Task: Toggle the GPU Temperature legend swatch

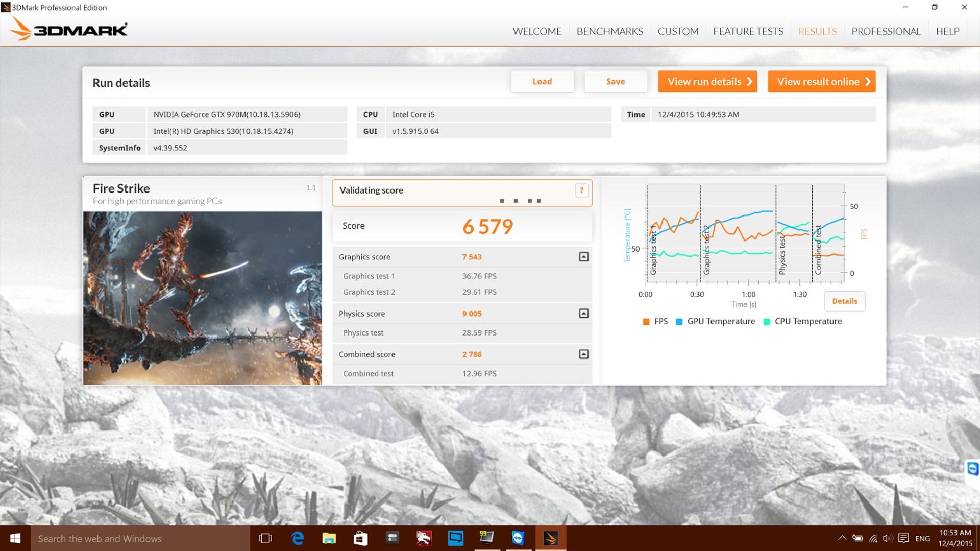Action: tap(679, 322)
